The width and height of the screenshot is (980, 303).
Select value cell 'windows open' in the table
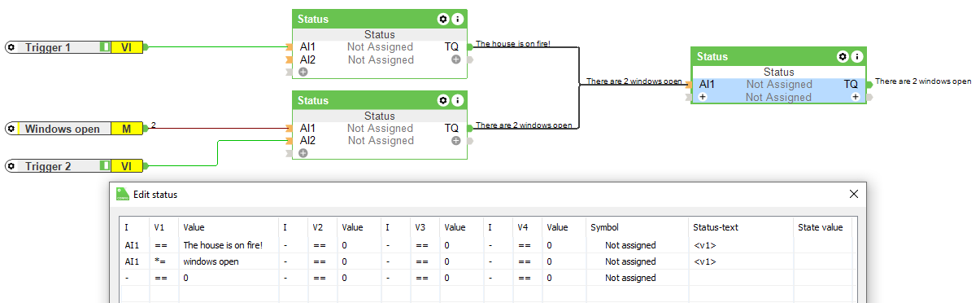211,261
